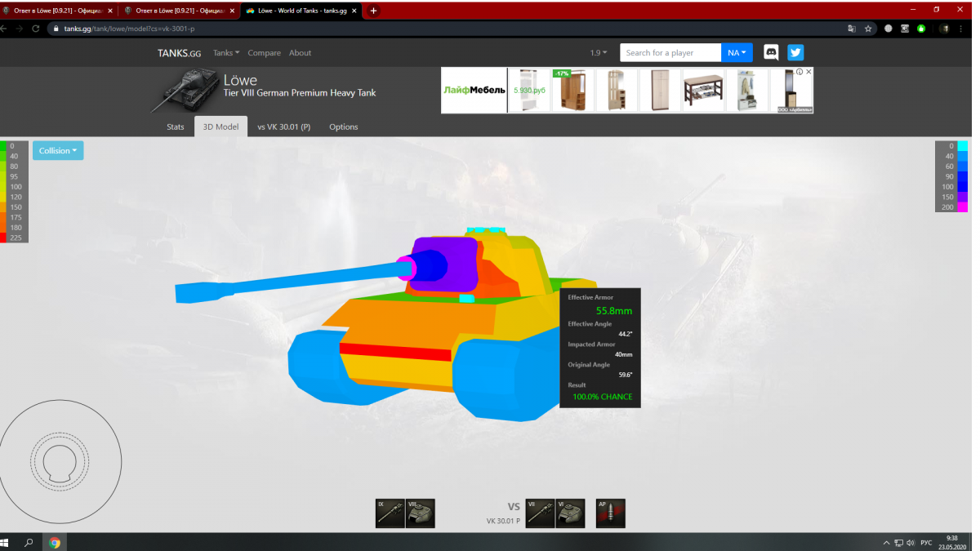Open the About page link
Viewport: 980px width, 551px height.
pyautogui.click(x=300, y=53)
